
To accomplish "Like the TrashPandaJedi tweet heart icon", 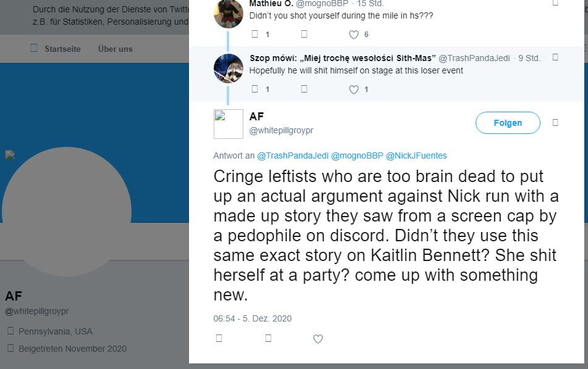I will (x=354, y=89).
